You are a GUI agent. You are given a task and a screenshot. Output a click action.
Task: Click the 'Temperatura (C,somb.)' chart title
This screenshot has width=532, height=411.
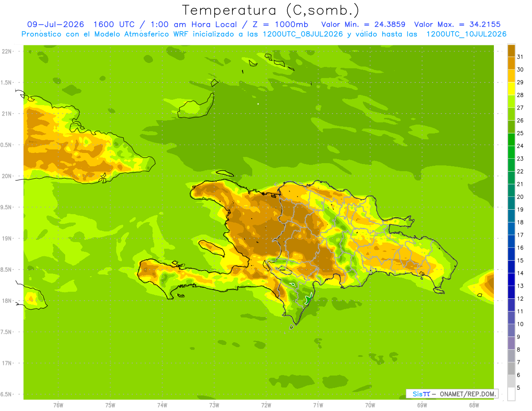pyautogui.click(x=271, y=10)
